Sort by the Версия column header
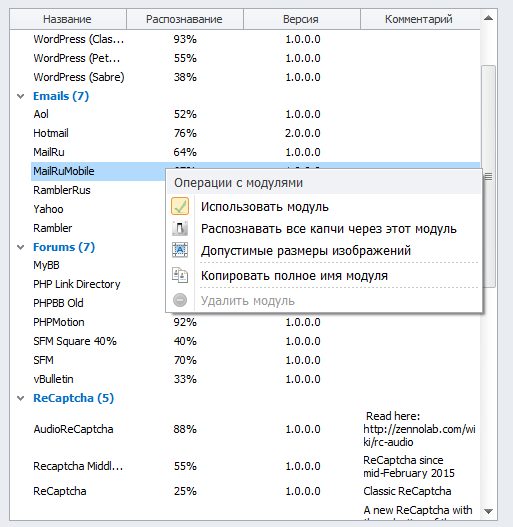 pyautogui.click(x=302, y=19)
